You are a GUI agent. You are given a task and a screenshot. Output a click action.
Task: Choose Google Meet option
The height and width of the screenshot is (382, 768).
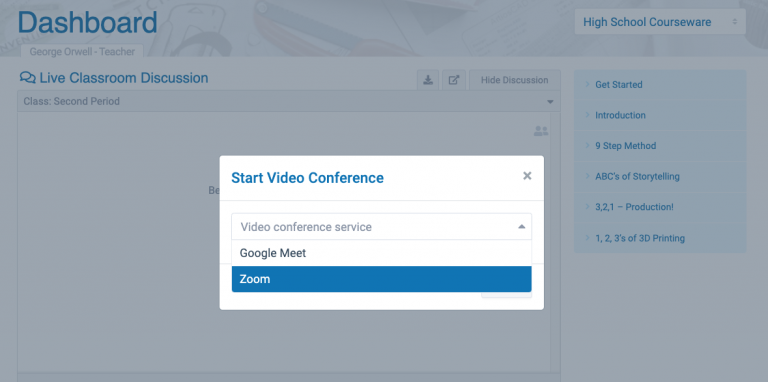tap(382, 253)
